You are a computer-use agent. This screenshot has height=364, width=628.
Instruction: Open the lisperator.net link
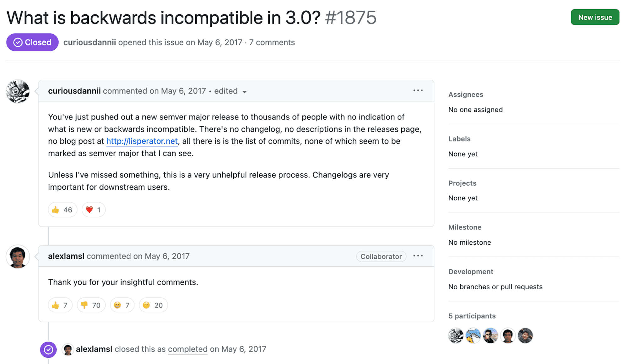pyautogui.click(x=142, y=141)
